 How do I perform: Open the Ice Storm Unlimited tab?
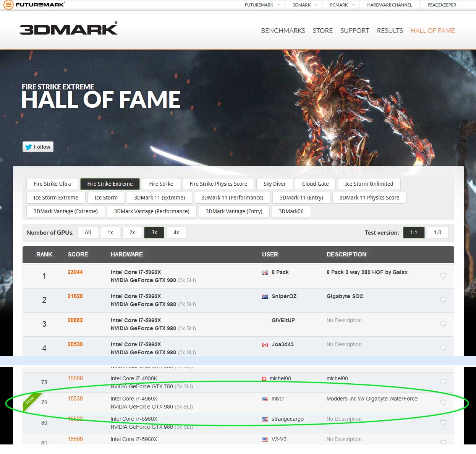369,184
